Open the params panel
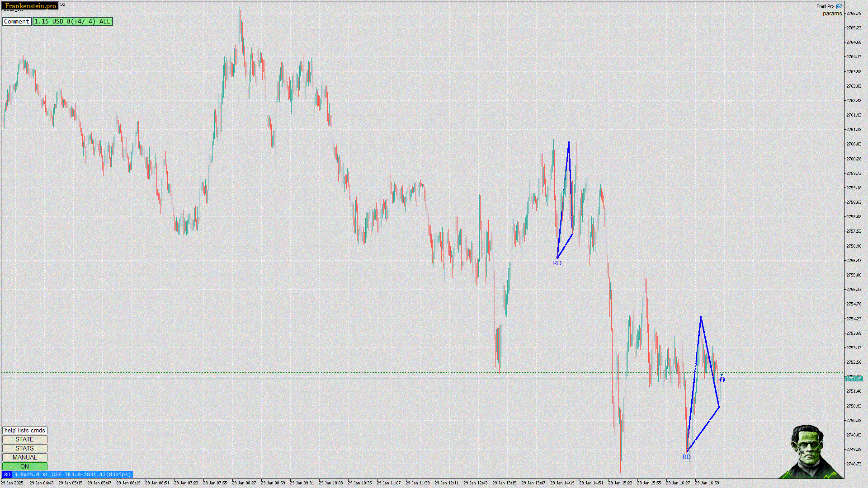The width and height of the screenshot is (868, 488). [832, 14]
